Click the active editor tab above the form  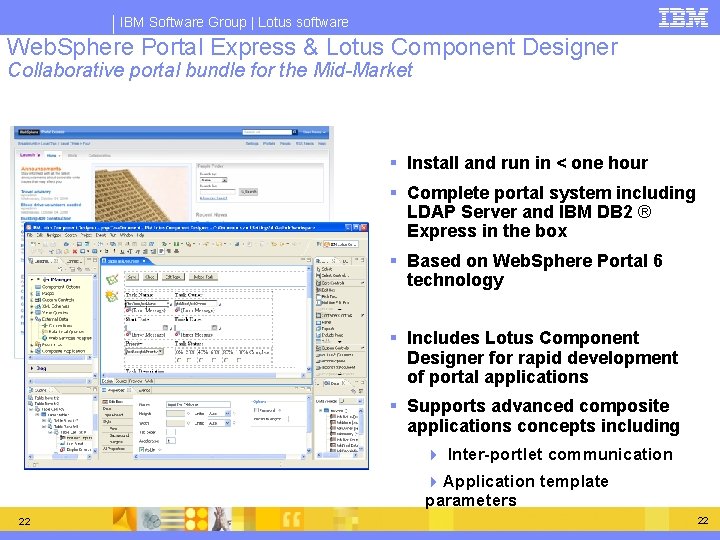(x=124, y=261)
